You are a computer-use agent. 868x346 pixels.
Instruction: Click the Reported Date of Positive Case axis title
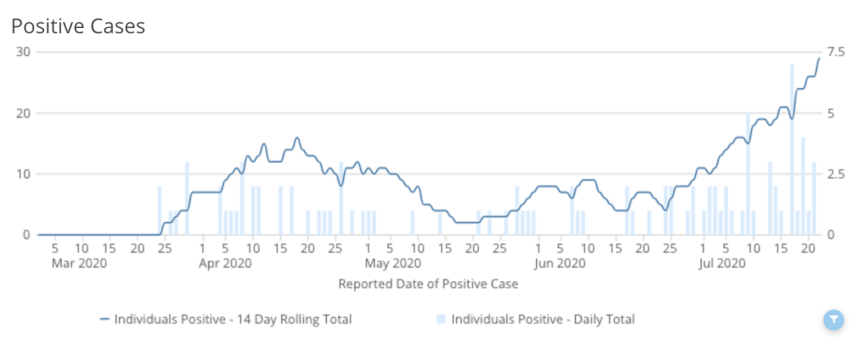click(426, 283)
